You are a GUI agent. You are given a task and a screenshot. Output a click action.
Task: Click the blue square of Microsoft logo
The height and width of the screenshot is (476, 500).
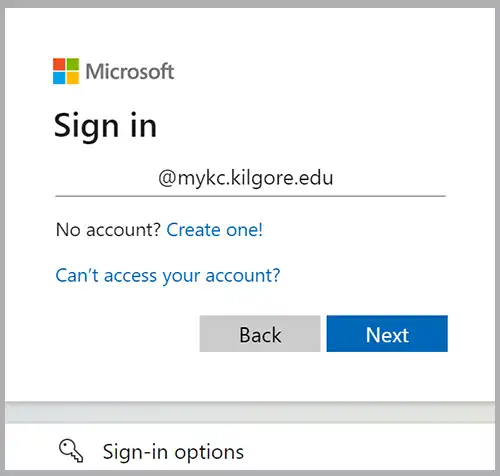pos(59,78)
